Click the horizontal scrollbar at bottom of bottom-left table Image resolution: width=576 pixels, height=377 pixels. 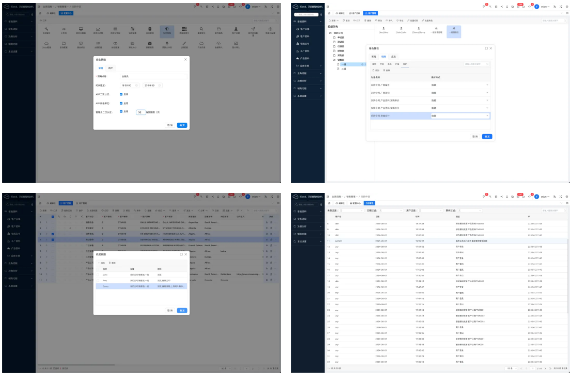click(x=76, y=365)
